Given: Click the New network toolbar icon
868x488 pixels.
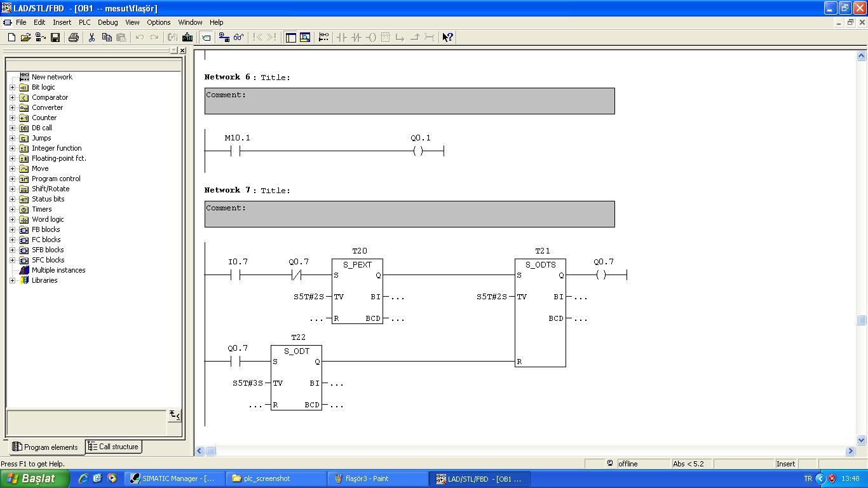Looking at the screenshot, I should [x=323, y=37].
